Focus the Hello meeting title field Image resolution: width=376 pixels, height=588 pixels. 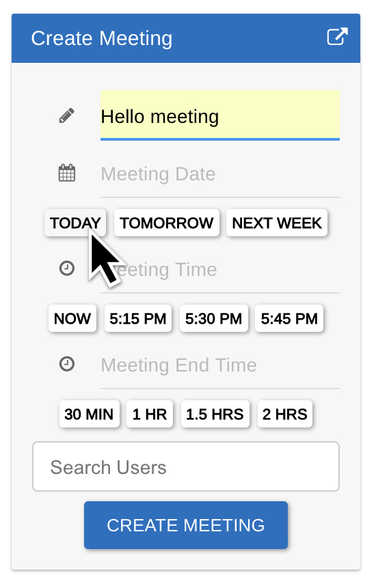[220, 115]
